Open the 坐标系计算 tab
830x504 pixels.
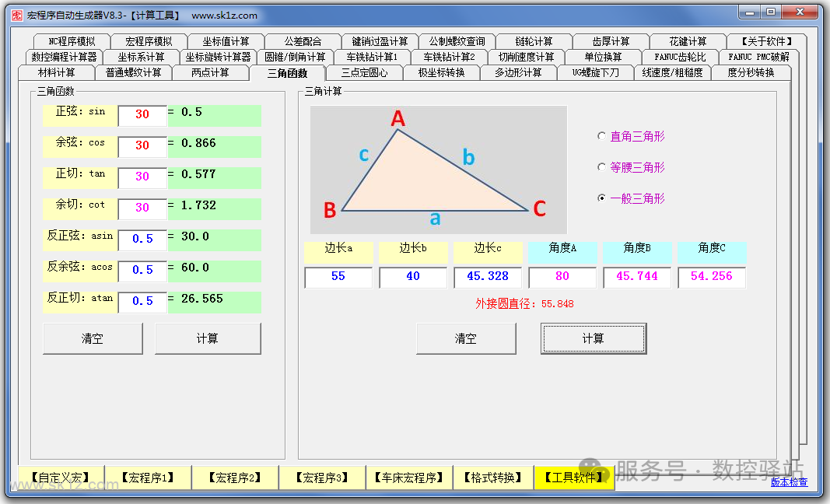point(141,57)
